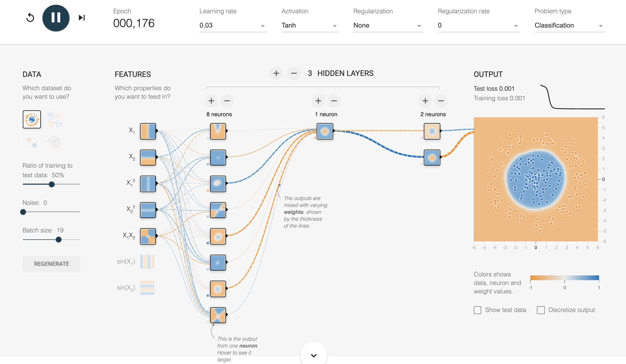Click the REGENERATE button
626x364 pixels.
click(x=51, y=264)
